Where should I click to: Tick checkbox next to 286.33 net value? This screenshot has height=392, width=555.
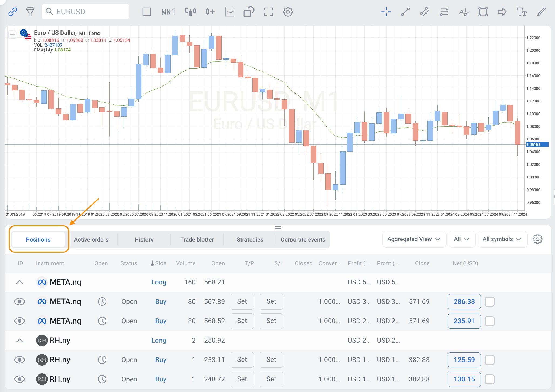(x=489, y=301)
